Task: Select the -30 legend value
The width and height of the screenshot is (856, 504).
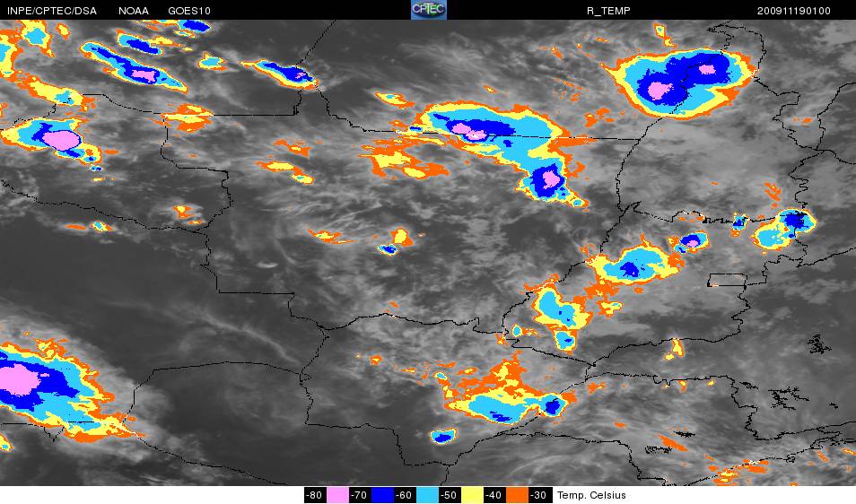Action: pyautogui.click(x=539, y=495)
